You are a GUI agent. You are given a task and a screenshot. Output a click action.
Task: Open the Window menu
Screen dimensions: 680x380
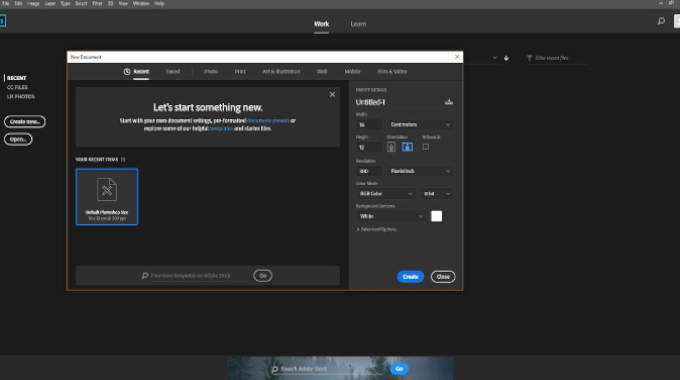tap(141, 3)
